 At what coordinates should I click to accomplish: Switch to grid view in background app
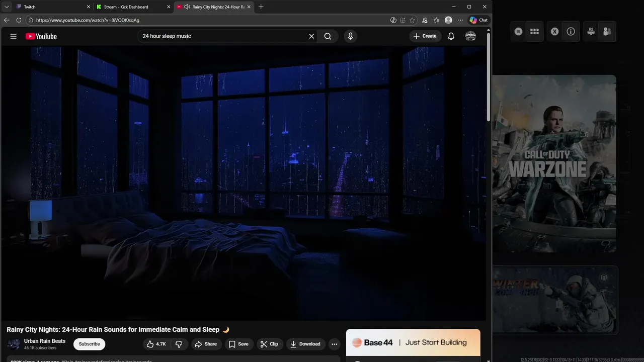534,31
